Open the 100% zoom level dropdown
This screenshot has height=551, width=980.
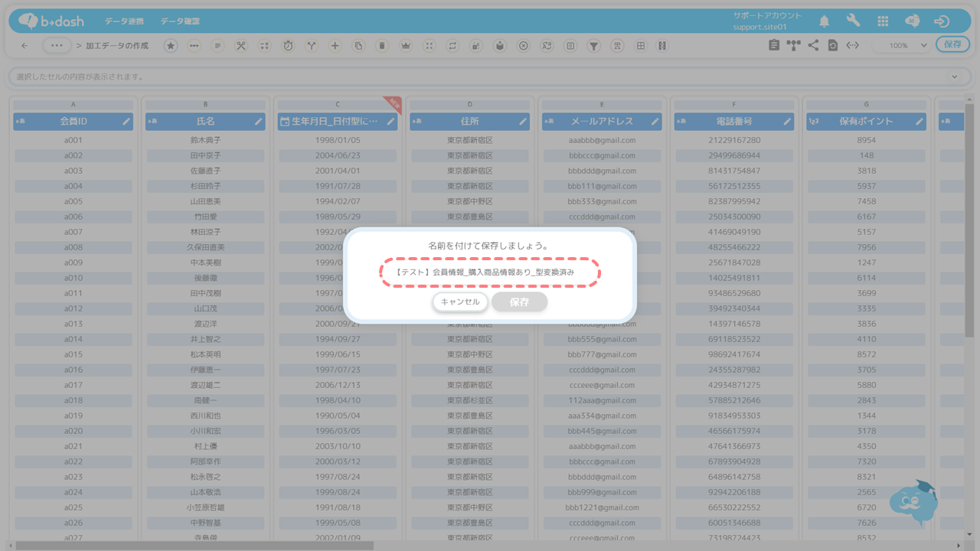903,46
